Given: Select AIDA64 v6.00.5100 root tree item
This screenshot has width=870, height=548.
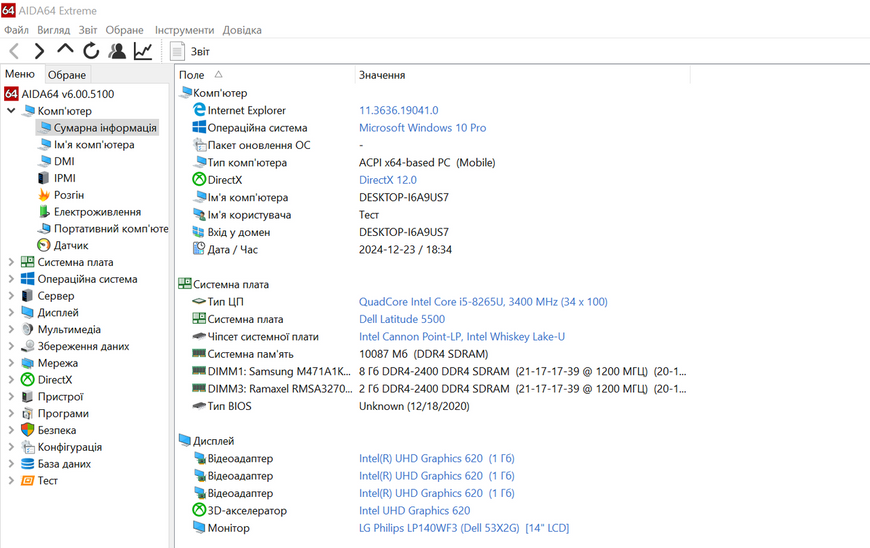Looking at the screenshot, I should [x=59, y=94].
